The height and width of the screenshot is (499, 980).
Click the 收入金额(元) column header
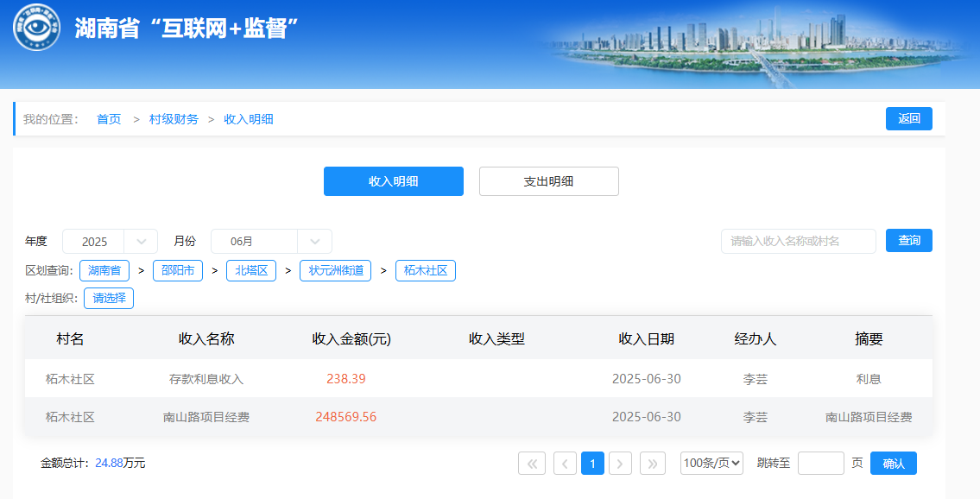pos(351,338)
